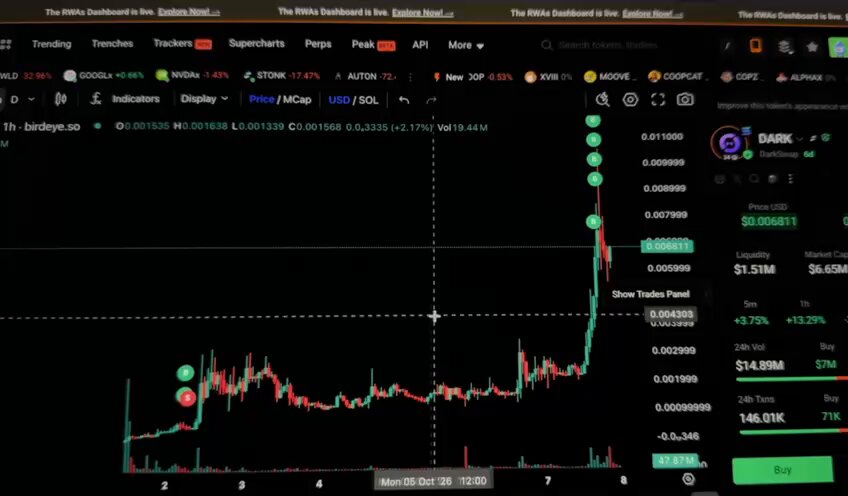The height and width of the screenshot is (496, 848).
Task: Open the Perps section
Action: [x=318, y=44]
